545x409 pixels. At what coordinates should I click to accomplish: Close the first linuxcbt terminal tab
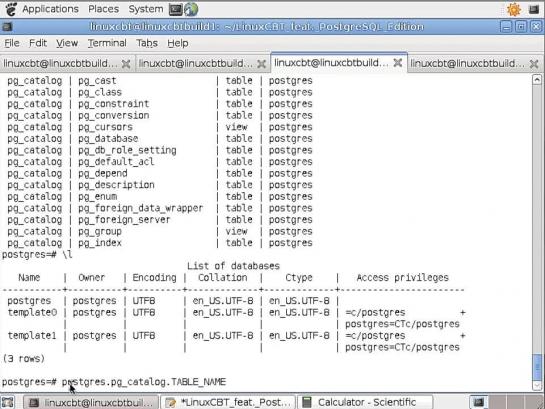[126, 64]
